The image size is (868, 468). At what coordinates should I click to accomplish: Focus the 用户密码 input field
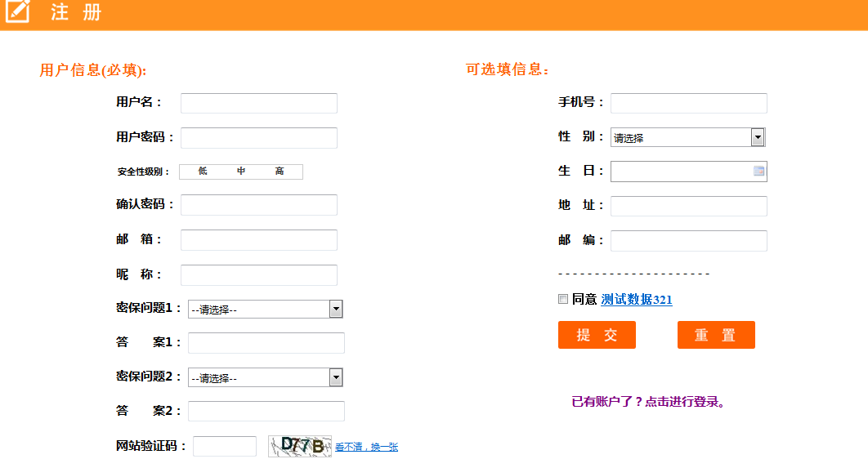[x=258, y=138]
